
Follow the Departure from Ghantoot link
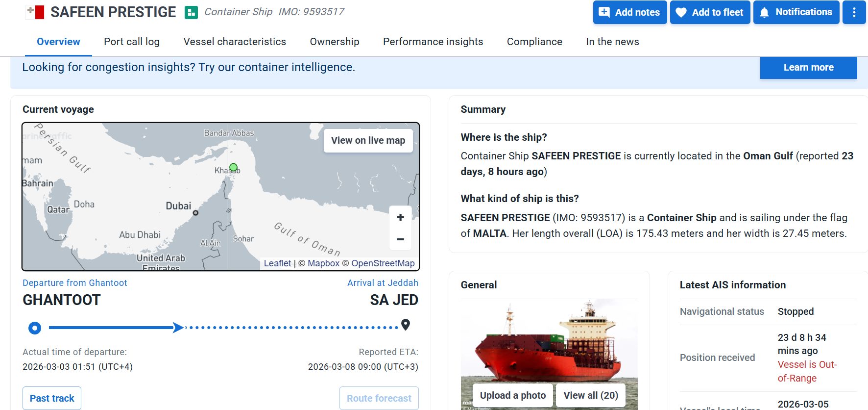(75, 283)
